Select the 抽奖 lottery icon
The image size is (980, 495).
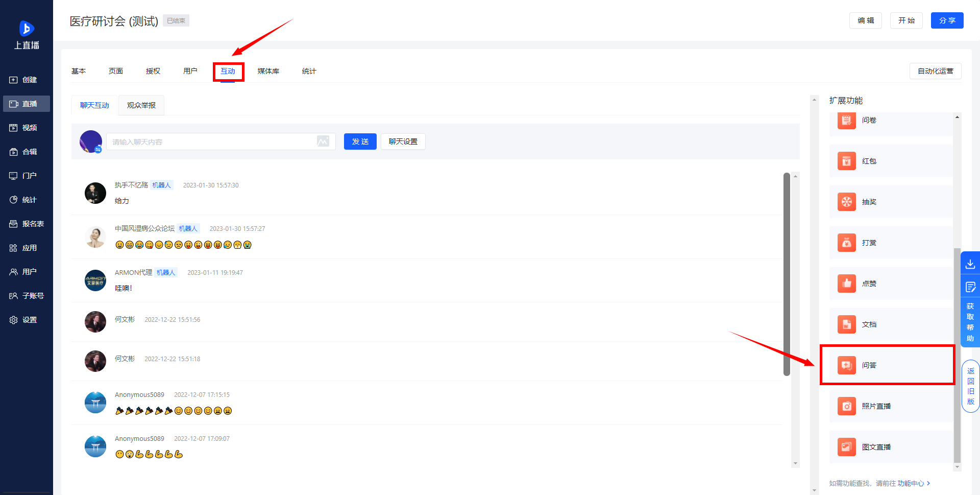coord(846,202)
